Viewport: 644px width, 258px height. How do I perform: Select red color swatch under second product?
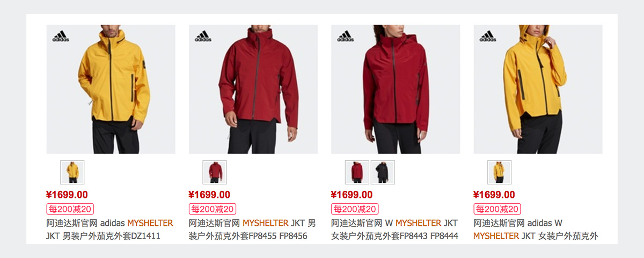pos(215,172)
